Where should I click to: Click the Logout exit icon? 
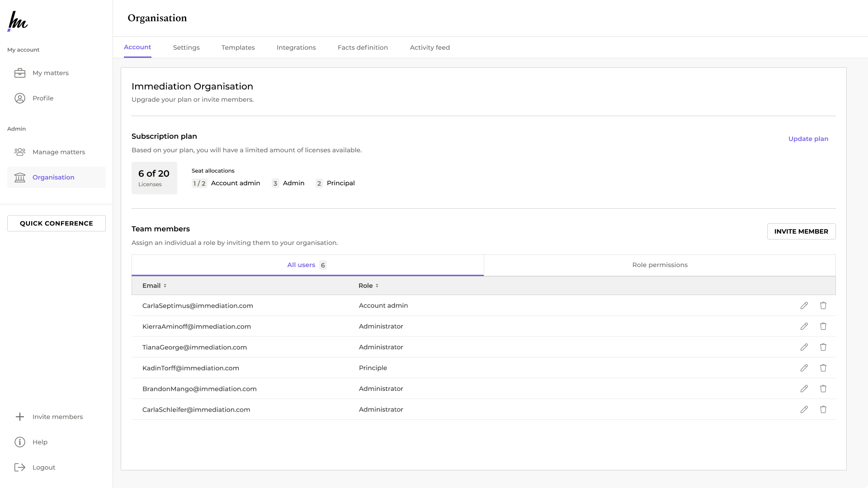tap(20, 467)
